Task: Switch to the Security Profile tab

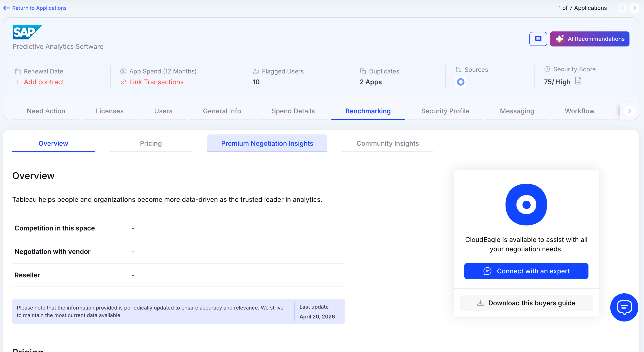Action: tap(445, 111)
